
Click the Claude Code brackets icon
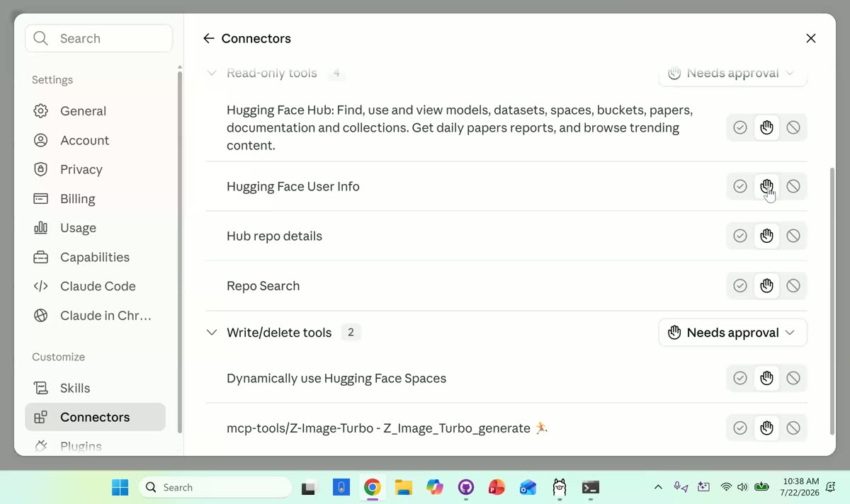[x=41, y=286]
